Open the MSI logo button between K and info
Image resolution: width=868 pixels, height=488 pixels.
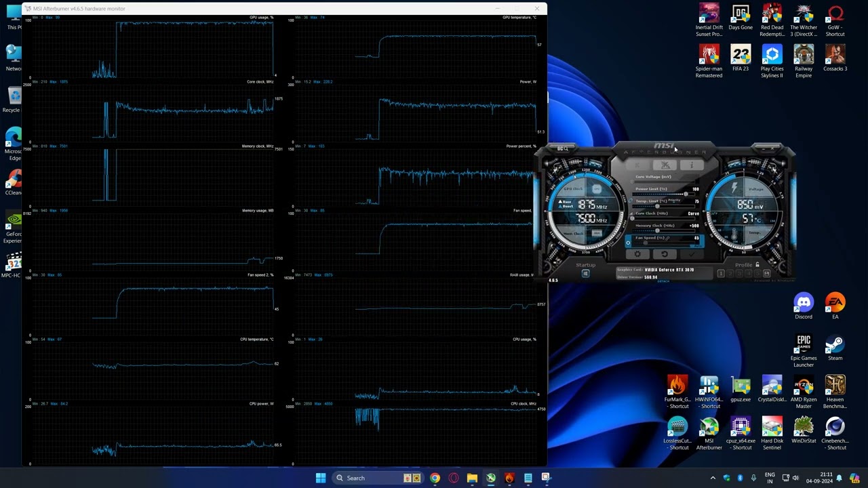[665, 165]
